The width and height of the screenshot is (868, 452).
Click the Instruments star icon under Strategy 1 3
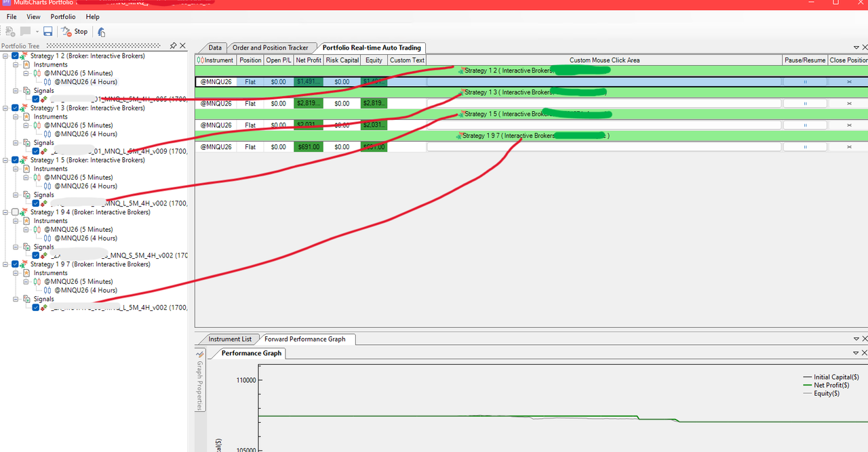[27, 117]
